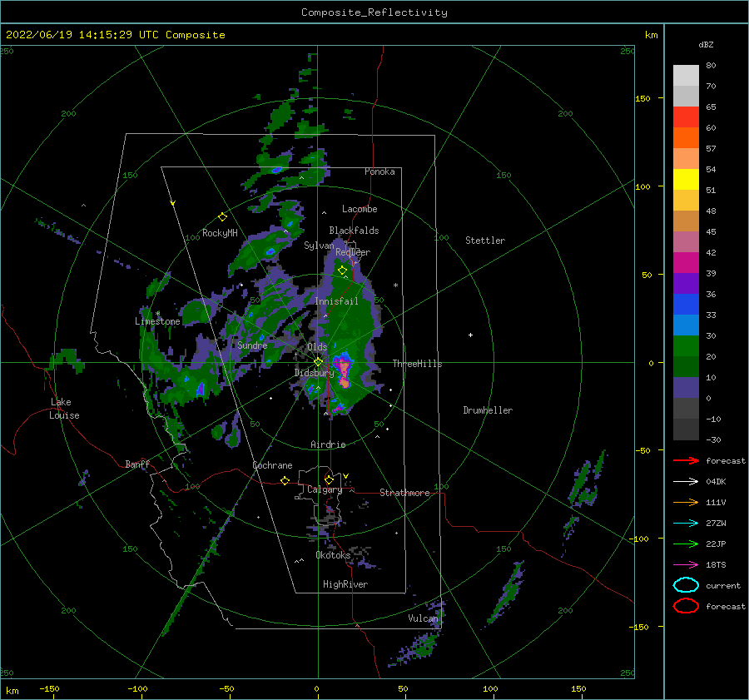
Task: Click the white 04DK arrow legend icon
Action: (686, 481)
